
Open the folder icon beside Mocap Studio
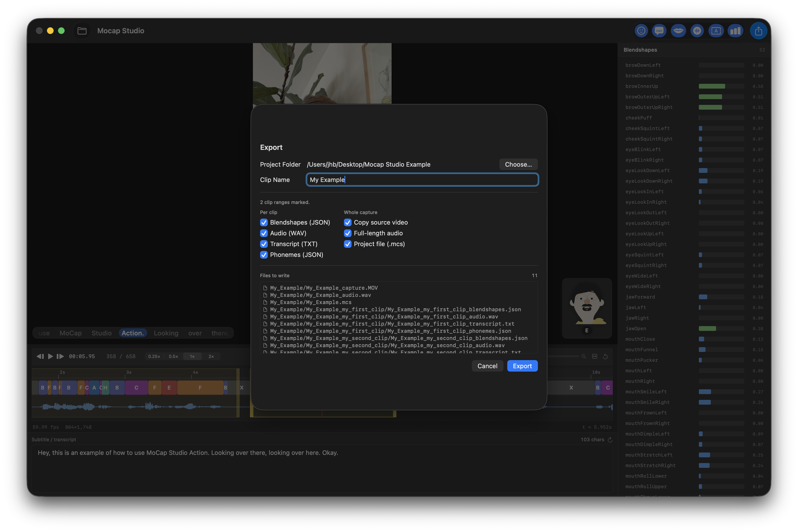click(82, 31)
